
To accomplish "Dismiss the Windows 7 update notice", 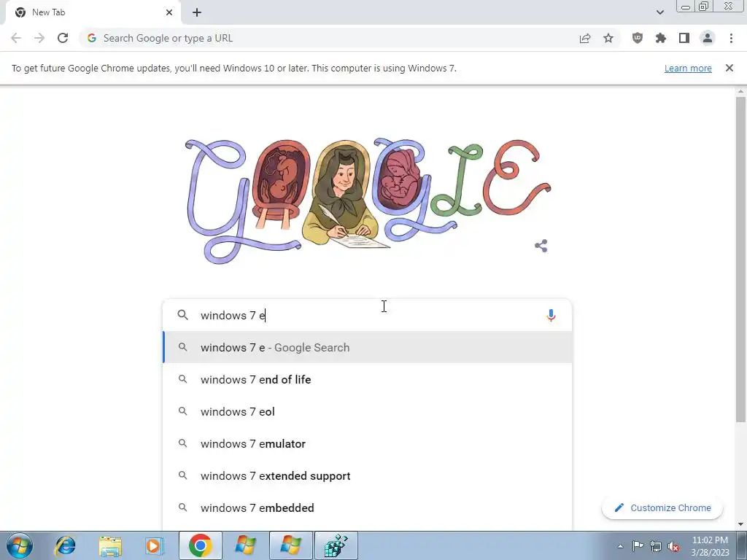I will (729, 68).
